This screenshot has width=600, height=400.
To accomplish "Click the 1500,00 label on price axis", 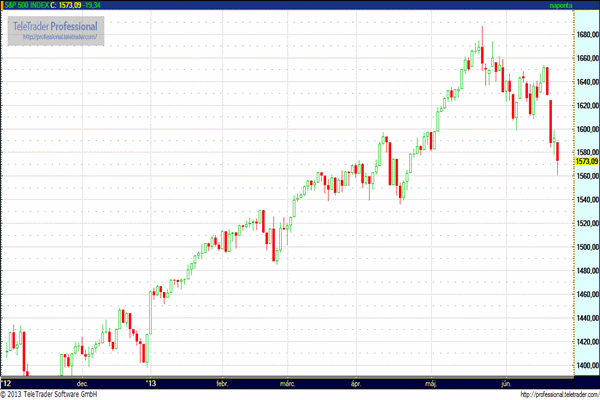I will point(586,247).
